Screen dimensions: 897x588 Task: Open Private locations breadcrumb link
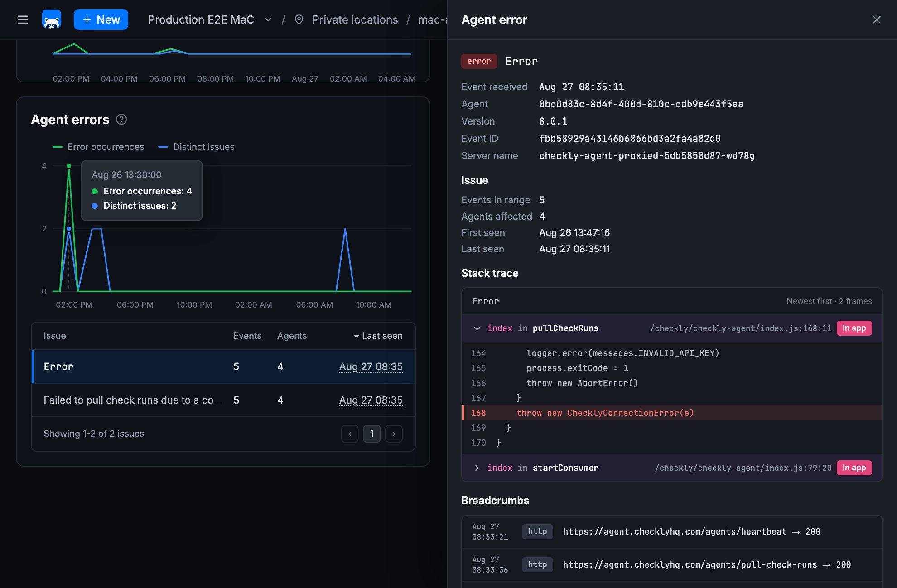(x=355, y=20)
